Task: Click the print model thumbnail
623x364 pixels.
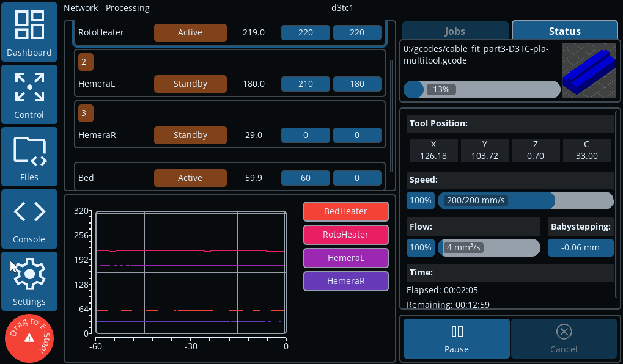Action: point(588,70)
